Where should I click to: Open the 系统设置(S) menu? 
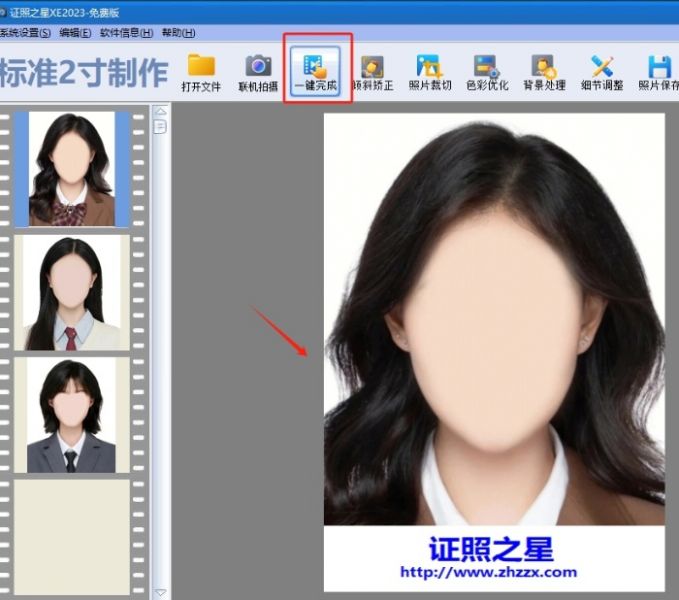tap(25, 33)
